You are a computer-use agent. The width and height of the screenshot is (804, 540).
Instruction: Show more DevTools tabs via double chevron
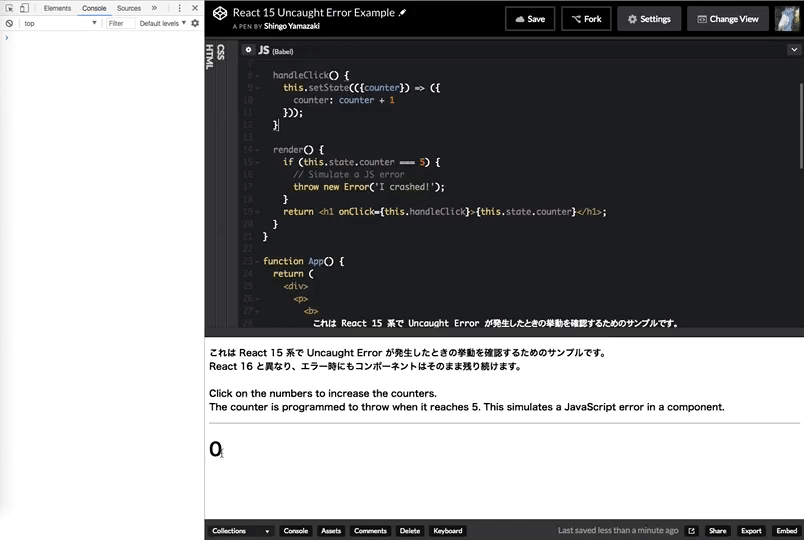pyautogui.click(x=154, y=8)
